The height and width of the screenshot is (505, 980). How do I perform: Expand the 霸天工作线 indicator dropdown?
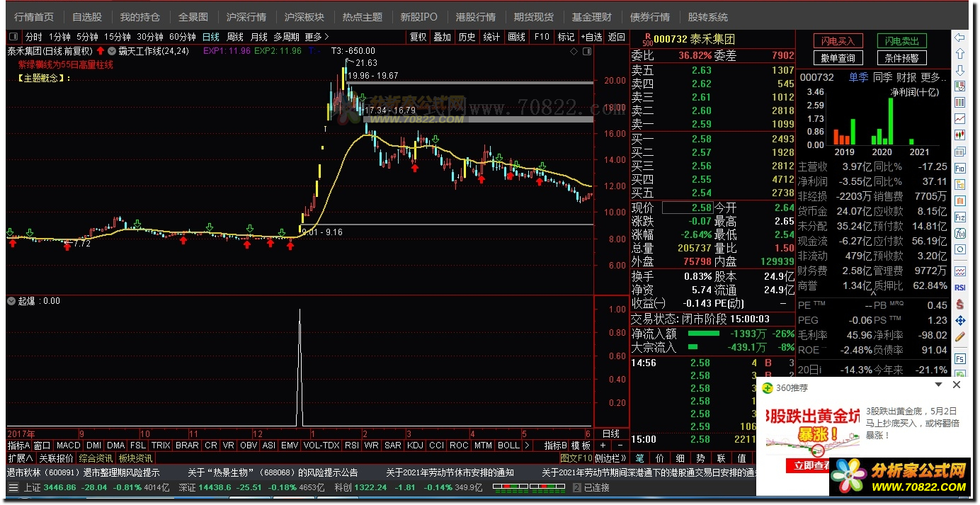click(x=112, y=51)
